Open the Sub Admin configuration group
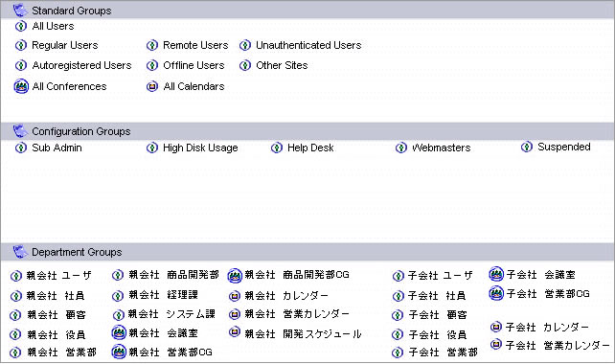Screen dimensions: 615x364 (x=57, y=148)
